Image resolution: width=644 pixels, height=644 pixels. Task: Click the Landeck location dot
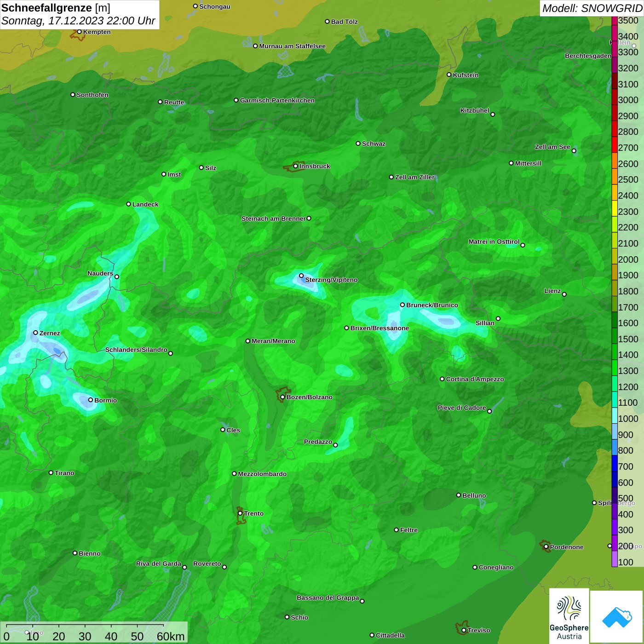tap(128, 204)
